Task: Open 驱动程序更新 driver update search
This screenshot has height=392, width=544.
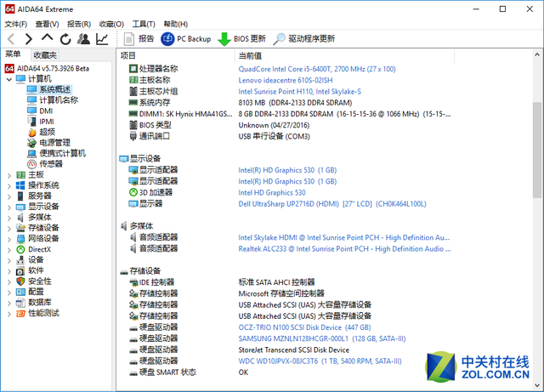Action: pos(304,39)
